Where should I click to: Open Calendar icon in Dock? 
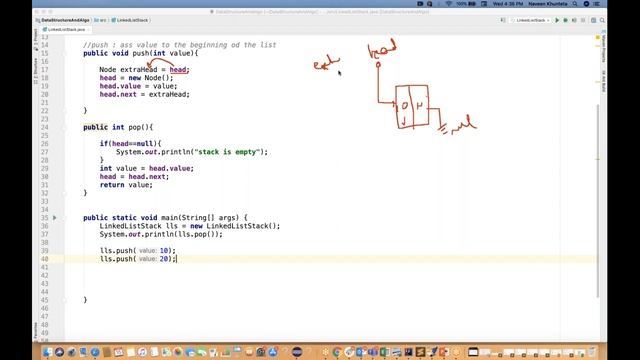(x=119, y=352)
